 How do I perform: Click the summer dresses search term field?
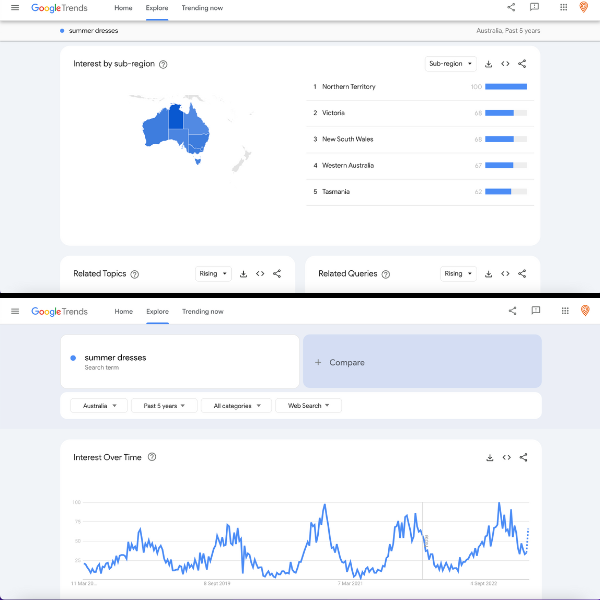pyautogui.click(x=180, y=361)
